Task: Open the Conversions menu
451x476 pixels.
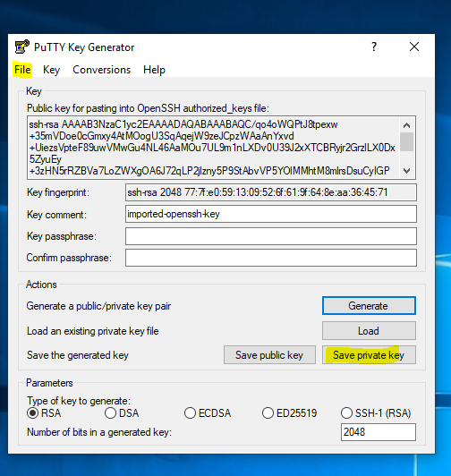Action: [101, 70]
